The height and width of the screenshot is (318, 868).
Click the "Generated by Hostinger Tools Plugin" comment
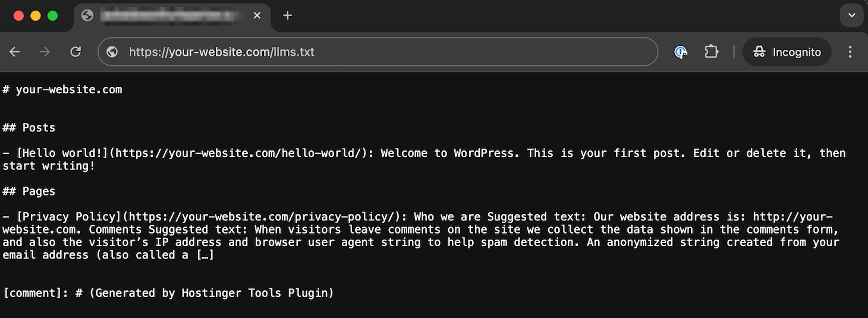[211, 293]
